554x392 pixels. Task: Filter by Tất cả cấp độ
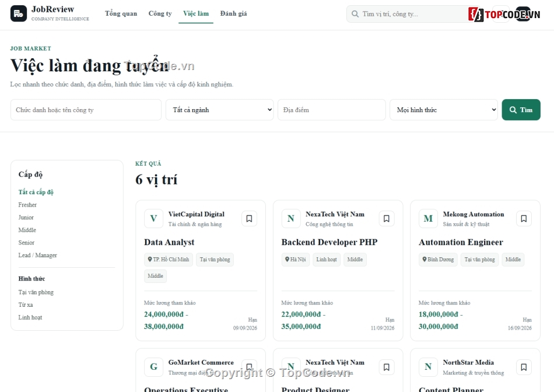(x=36, y=192)
